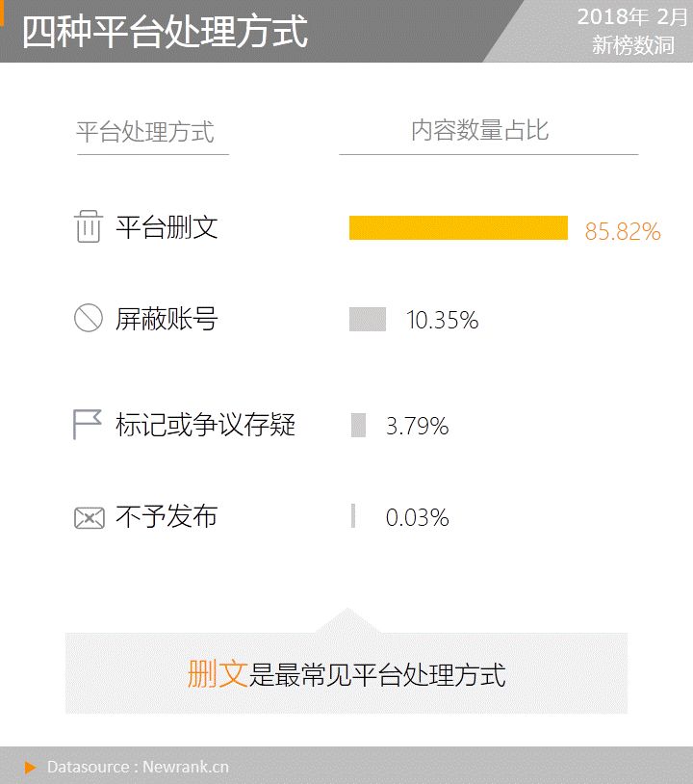Click the thin 0.03% bar

click(353, 516)
